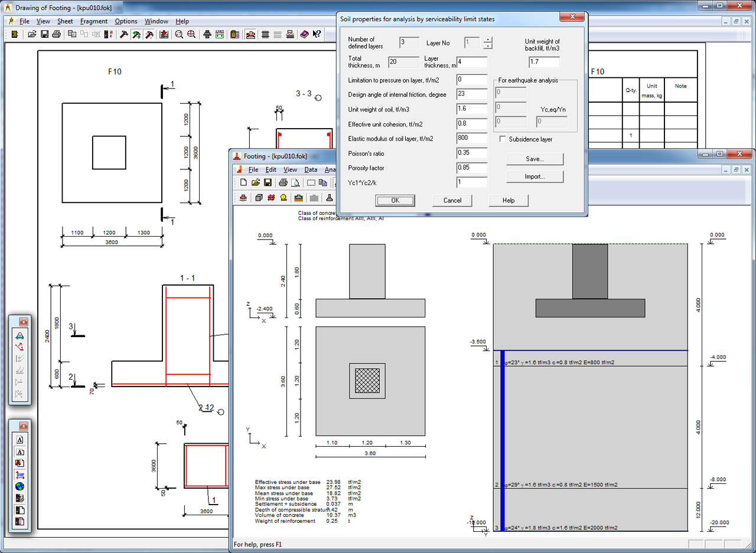
Task: Click the Open file icon in the Drawing toolbar
Action: click(x=32, y=35)
